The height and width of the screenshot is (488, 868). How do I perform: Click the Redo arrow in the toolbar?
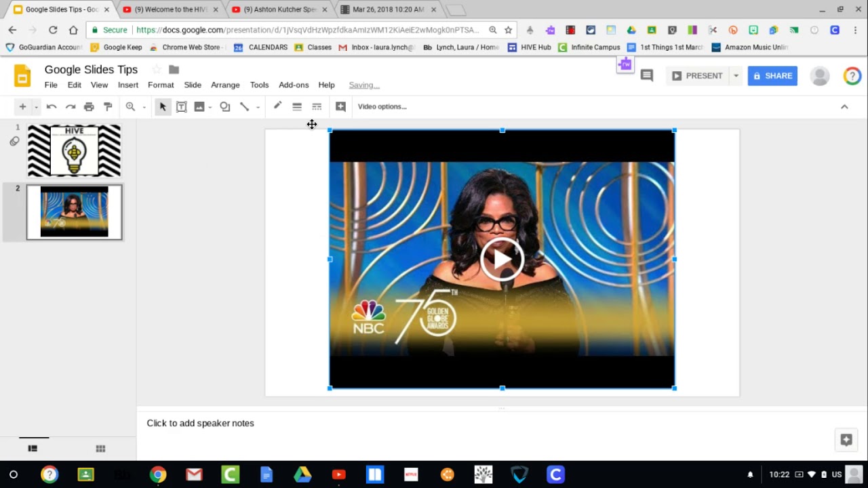pyautogui.click(x=70, y=106)
